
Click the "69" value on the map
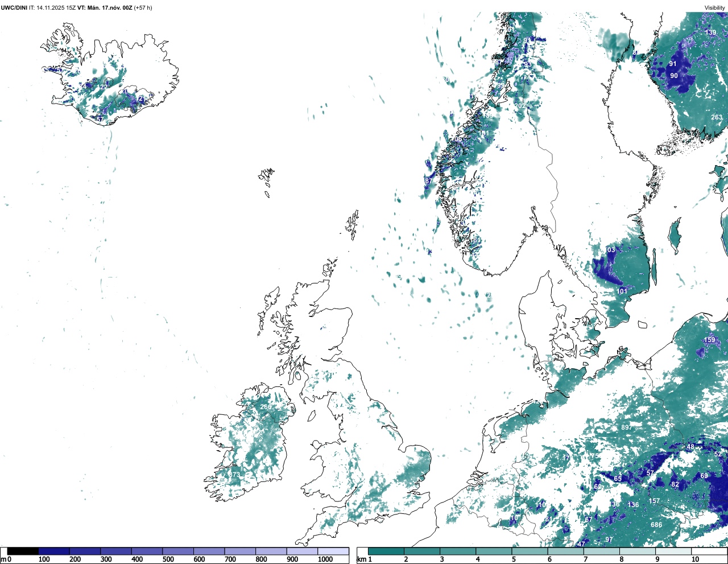tap(704, 476)
